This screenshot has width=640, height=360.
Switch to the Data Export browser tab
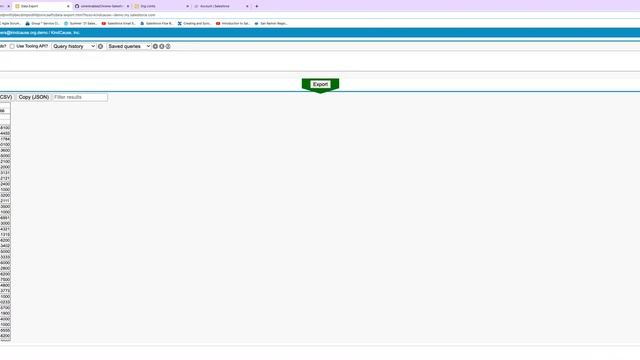tap(41, 6)
